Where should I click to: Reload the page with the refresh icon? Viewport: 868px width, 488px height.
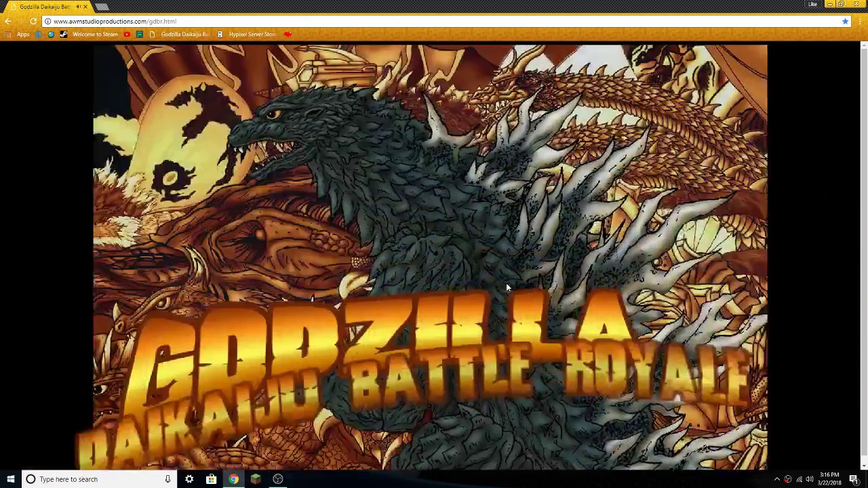(33, 21)
